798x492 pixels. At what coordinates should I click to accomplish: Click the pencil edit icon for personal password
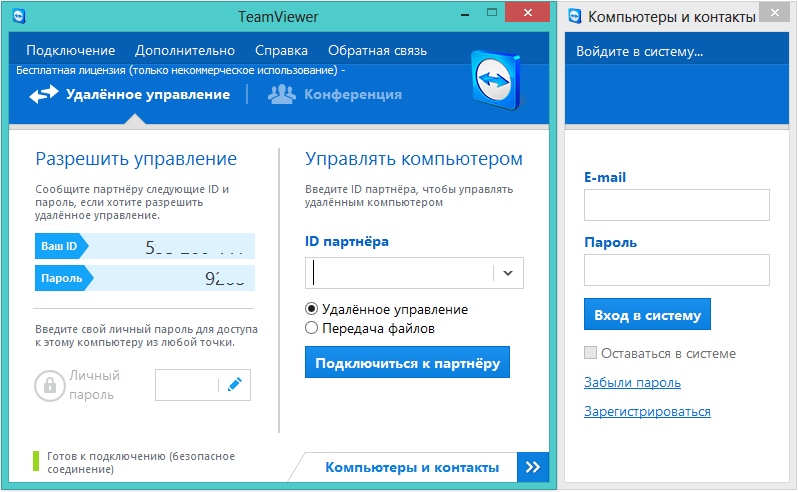point(235,385)
